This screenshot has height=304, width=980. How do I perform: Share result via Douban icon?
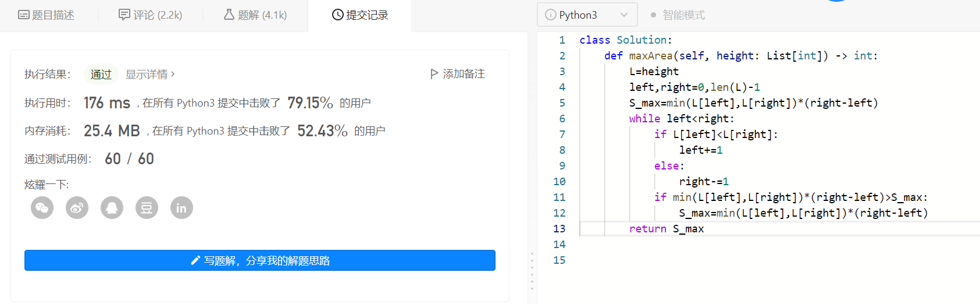click(x=147, y=208)
